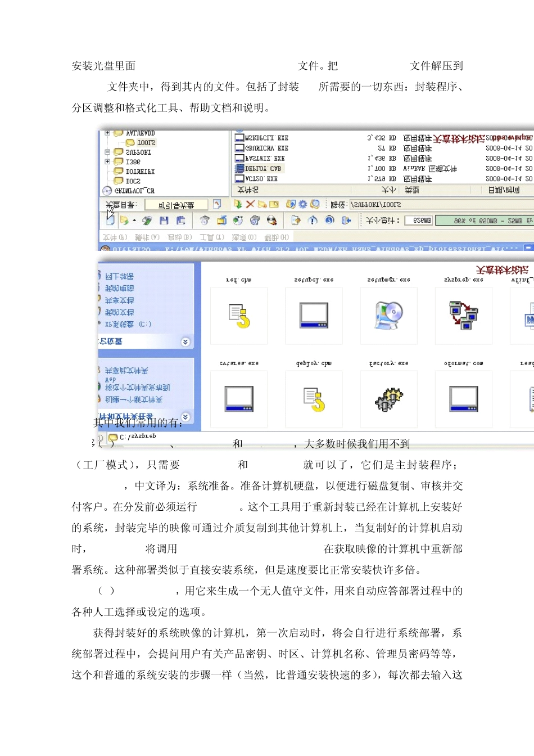534x756 pixels.
Task: Collapse the SUPPORT tree node
Action: (107, 152)
